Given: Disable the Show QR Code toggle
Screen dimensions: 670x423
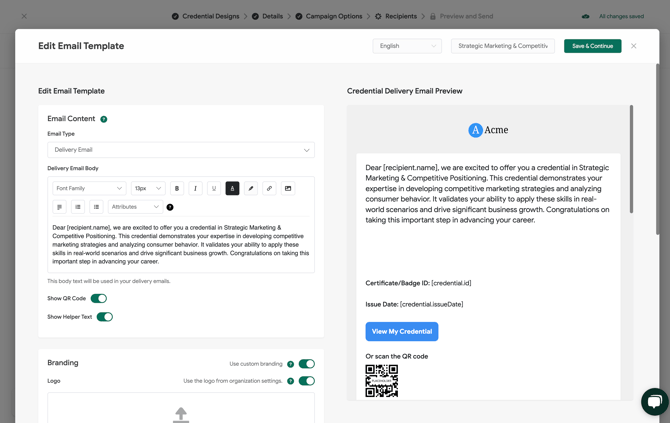Looking at the screenshot, I should (99, 298).
